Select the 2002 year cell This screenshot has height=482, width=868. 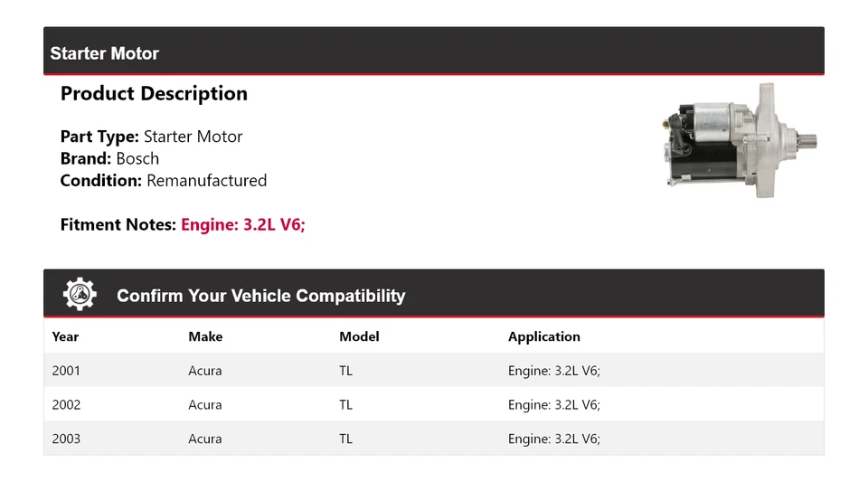[66, 405]
